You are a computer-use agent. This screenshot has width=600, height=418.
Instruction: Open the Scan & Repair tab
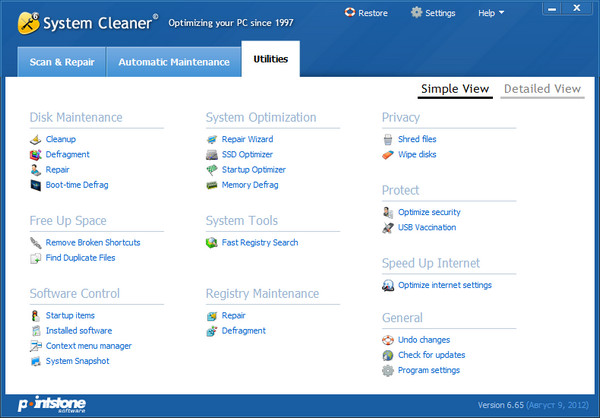[x=62, y=62]
